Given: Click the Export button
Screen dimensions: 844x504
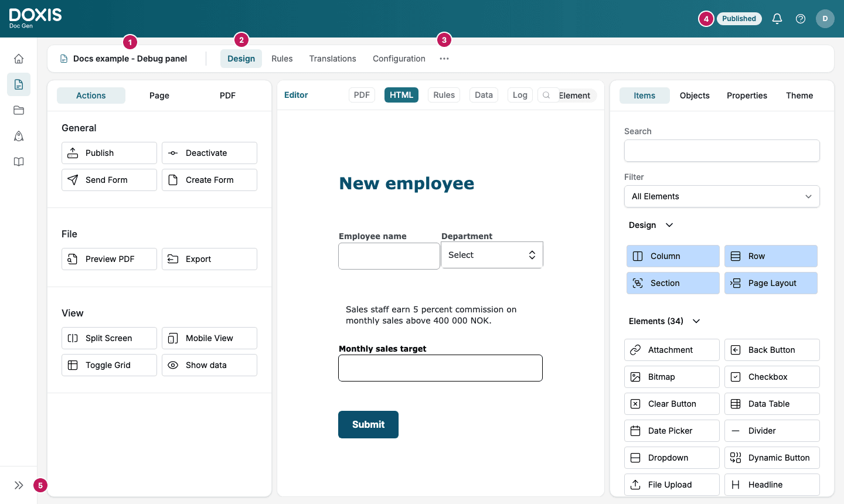Looking at the screenshot, I should (209, 259).
